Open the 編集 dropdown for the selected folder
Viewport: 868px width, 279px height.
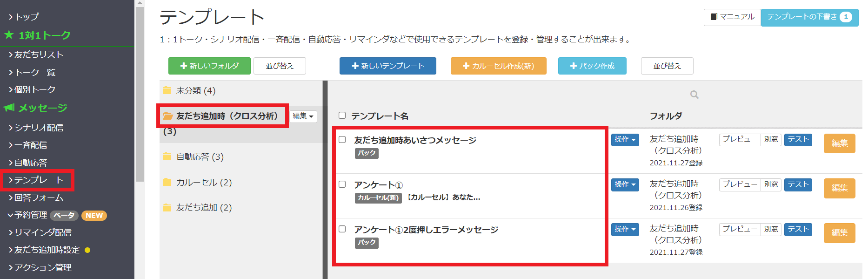[303, 116]
